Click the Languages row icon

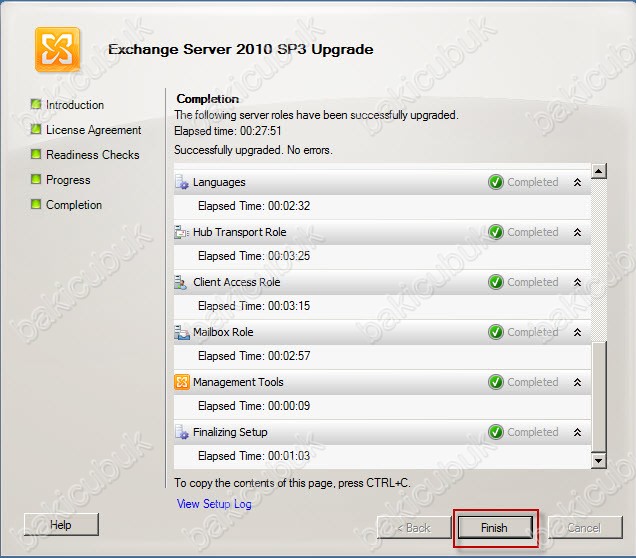click(182, 182)
